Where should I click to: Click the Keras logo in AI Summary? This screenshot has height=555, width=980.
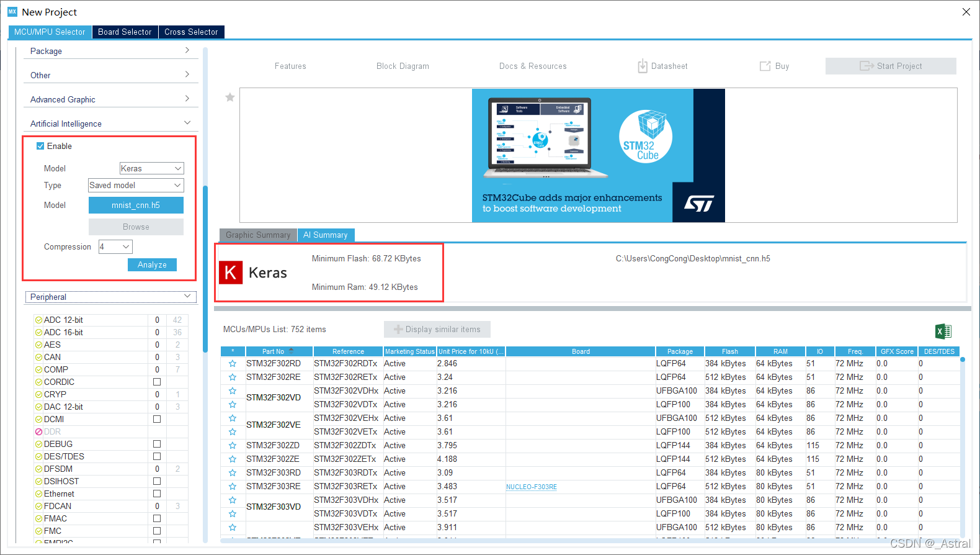[x=231, y=273]
